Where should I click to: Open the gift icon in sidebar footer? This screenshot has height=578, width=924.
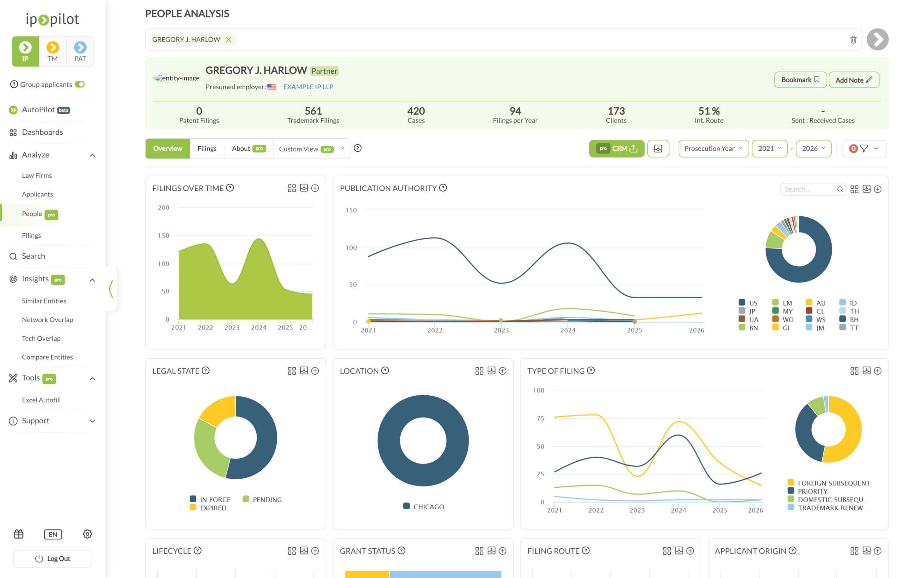coord(19,534)
